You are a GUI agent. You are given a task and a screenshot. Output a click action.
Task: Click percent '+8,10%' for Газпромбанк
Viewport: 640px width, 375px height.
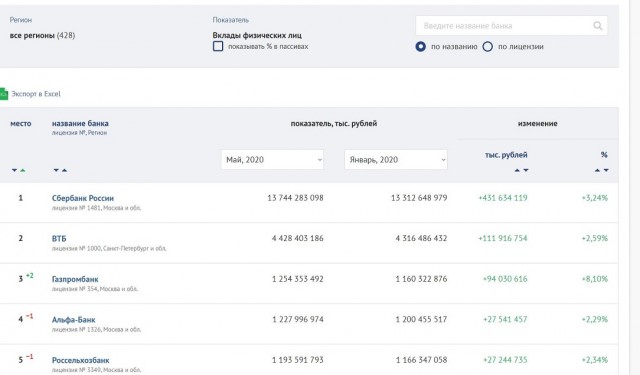click(x=595, y=279)
